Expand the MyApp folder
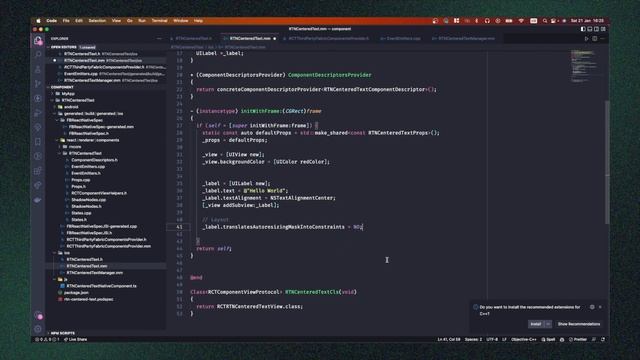The width and height of the screenshot is (640, 360). coord(68,93)
